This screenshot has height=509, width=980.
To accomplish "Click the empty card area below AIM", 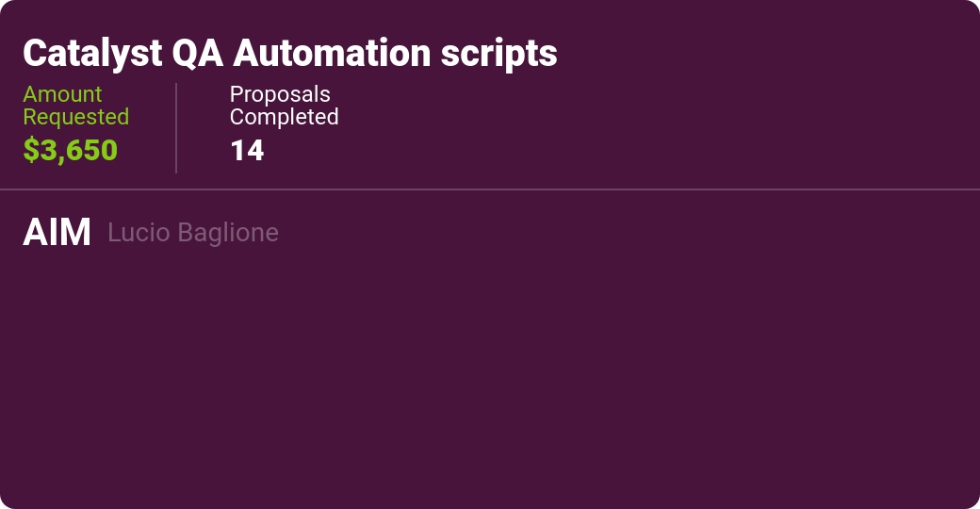I will tap(490, 377).
